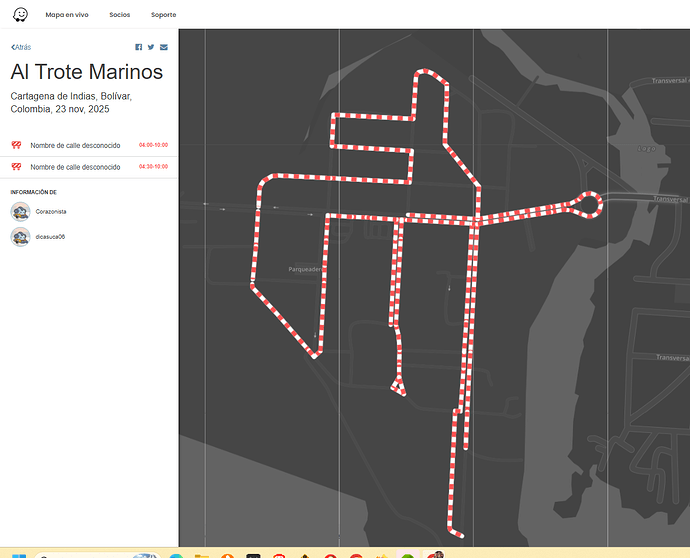Viewport: 690px width, 558px height.
Task: Click the roundabout closure on the map
Action: (x=589, y=204)
